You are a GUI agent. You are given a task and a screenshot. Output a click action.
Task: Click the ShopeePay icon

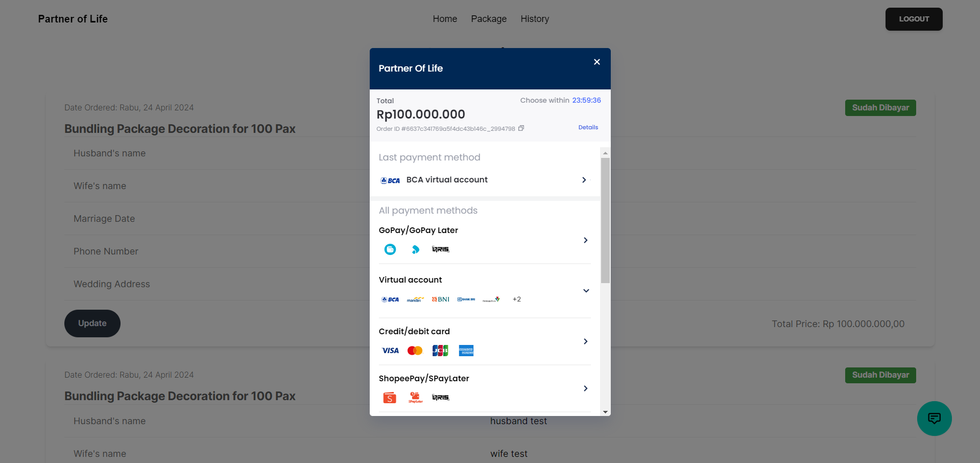pyautogui.click(x=390, y=398)
